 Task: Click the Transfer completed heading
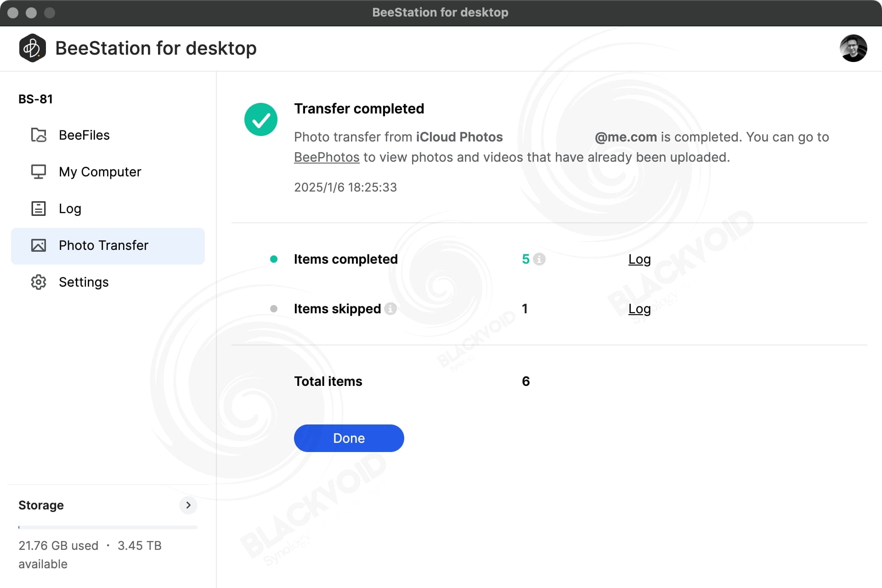[x=359, y=109]
